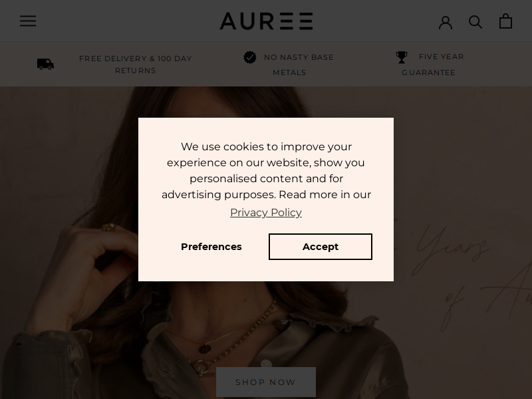Viewport: 532px width, 399px height.
Task: Select Five Year Guarantee text
Action: pos(433,65)
